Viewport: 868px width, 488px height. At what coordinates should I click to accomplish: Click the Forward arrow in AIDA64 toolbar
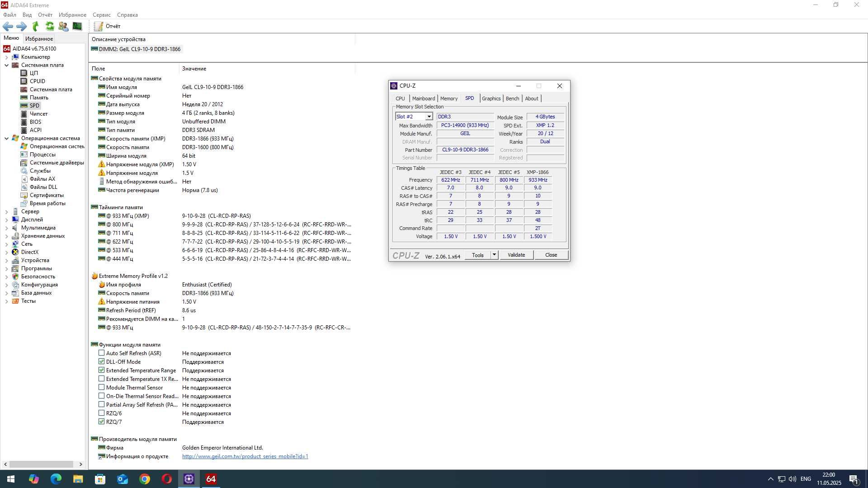(x=21, y=26)
